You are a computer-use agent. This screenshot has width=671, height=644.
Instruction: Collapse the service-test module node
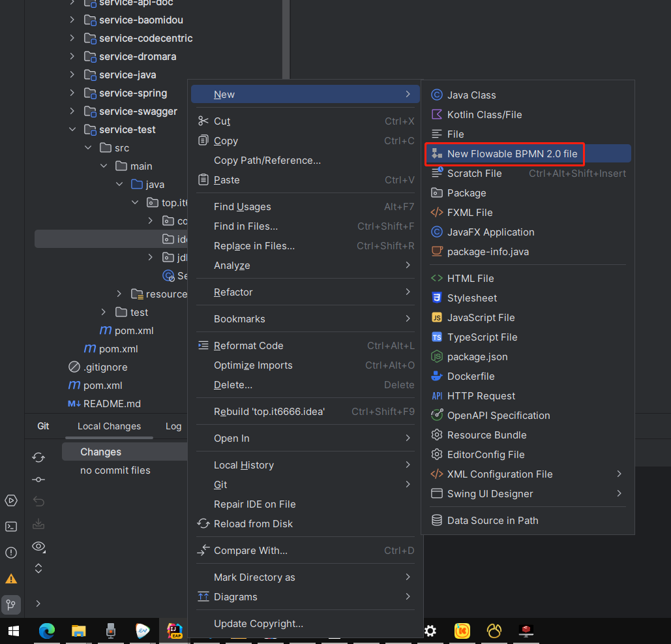tap(72, 129)
